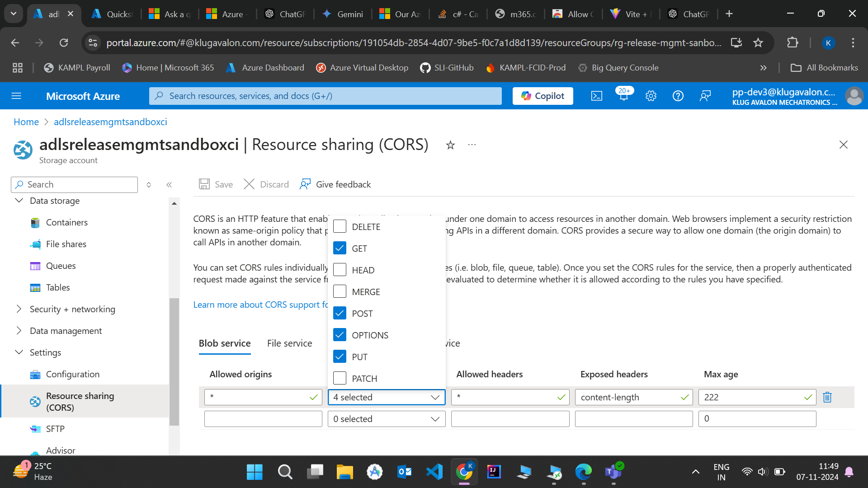Star the CORS page as favorite
868x488 pixels.
click(450, 145)
